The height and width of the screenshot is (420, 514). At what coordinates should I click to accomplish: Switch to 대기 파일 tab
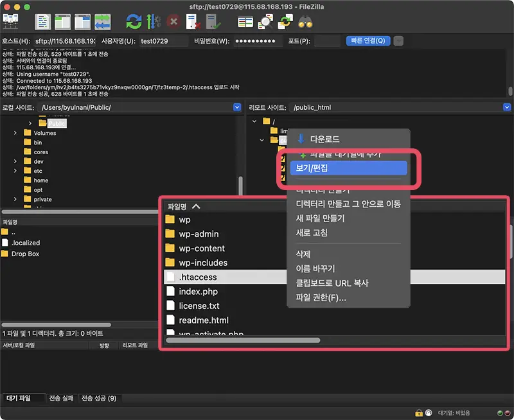click(23, 398)
